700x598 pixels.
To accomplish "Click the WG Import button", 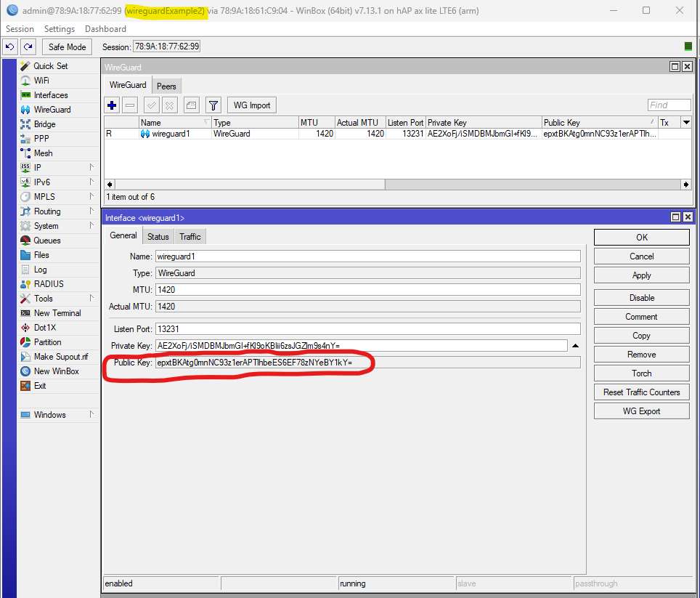I will coord(252,105).
